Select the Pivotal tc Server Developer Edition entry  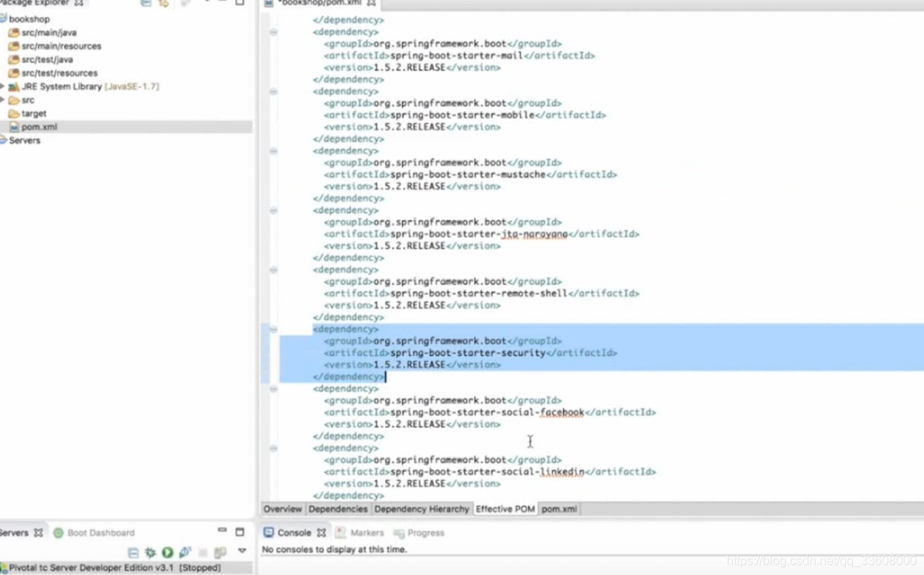pos(115,567)
